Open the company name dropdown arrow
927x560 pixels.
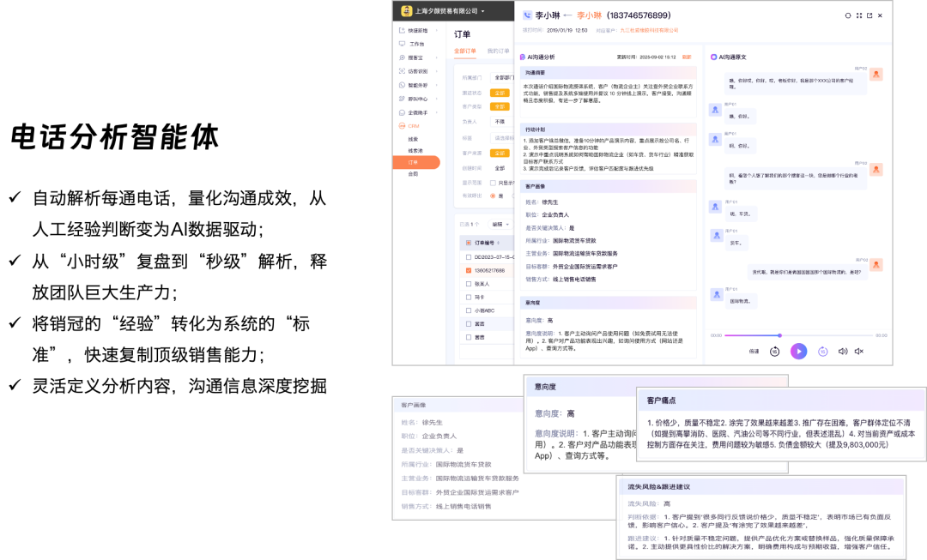[482, 11]
